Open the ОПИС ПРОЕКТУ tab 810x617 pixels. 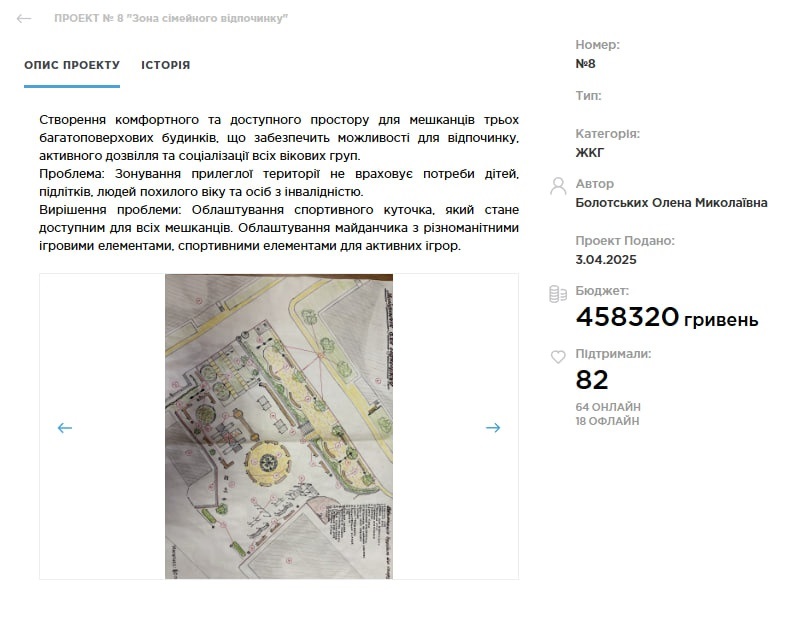[x=72, y=65]
